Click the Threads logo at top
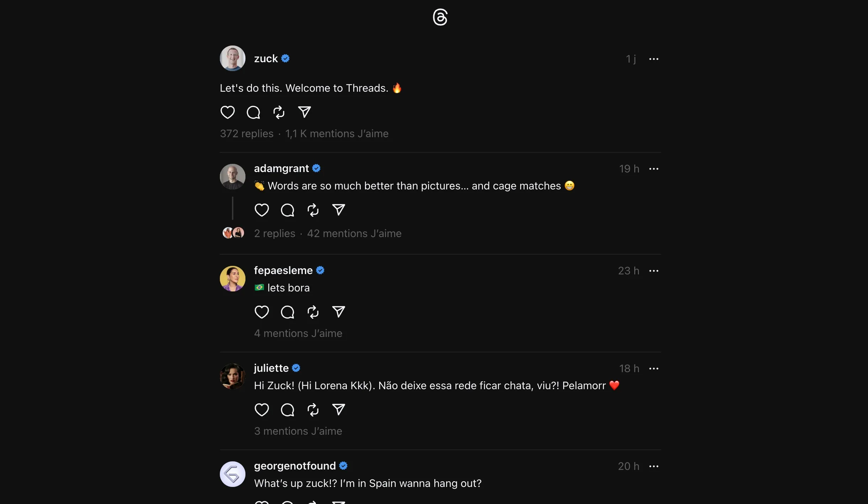 (x=440, y=17)
